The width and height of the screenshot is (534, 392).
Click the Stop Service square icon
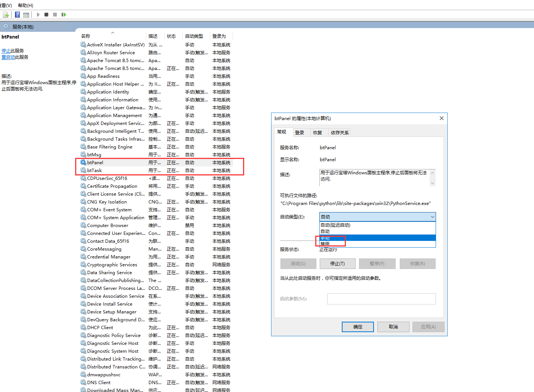(x=46, y=15)
